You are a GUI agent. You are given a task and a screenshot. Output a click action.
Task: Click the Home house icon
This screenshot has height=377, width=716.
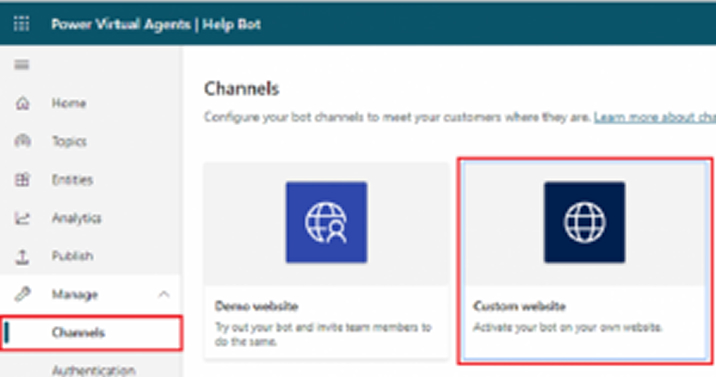click(x=22, y=103)
